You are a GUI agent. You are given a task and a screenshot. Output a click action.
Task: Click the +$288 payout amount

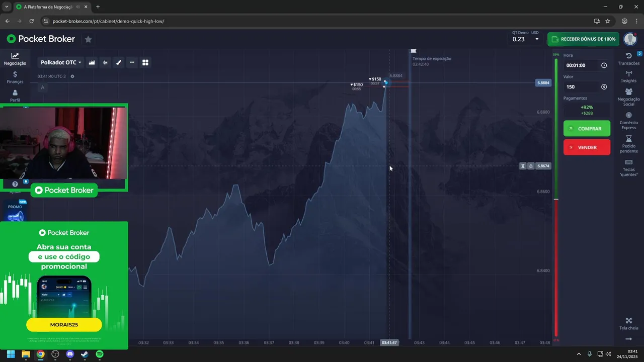click(x=587, y=114)
